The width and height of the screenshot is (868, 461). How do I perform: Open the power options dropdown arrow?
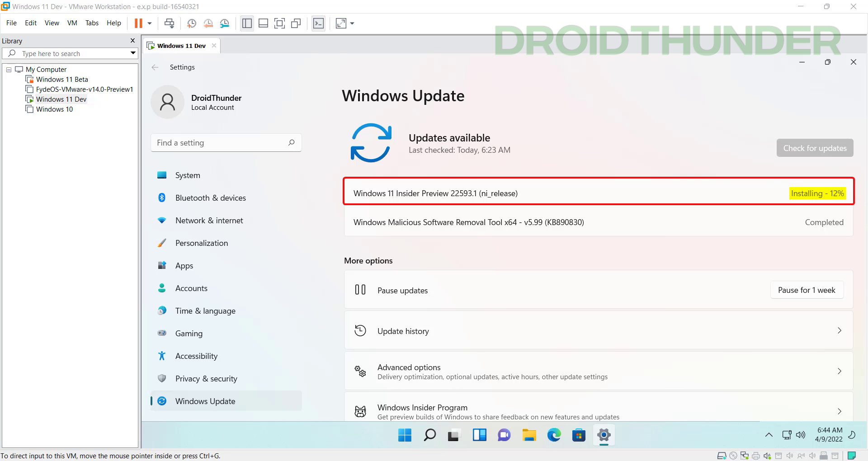click(x=150, y=23)
